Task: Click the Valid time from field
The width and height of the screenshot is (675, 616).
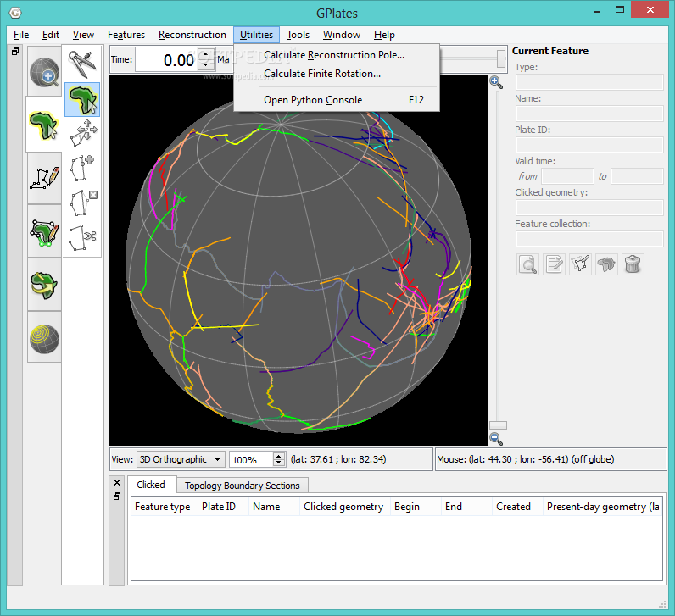Action: tap(568, 176)
